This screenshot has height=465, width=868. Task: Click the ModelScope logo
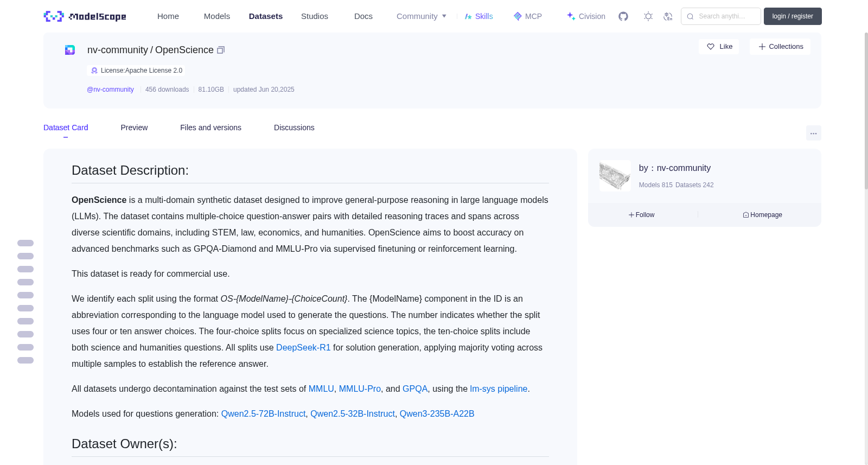coord(85,16)
